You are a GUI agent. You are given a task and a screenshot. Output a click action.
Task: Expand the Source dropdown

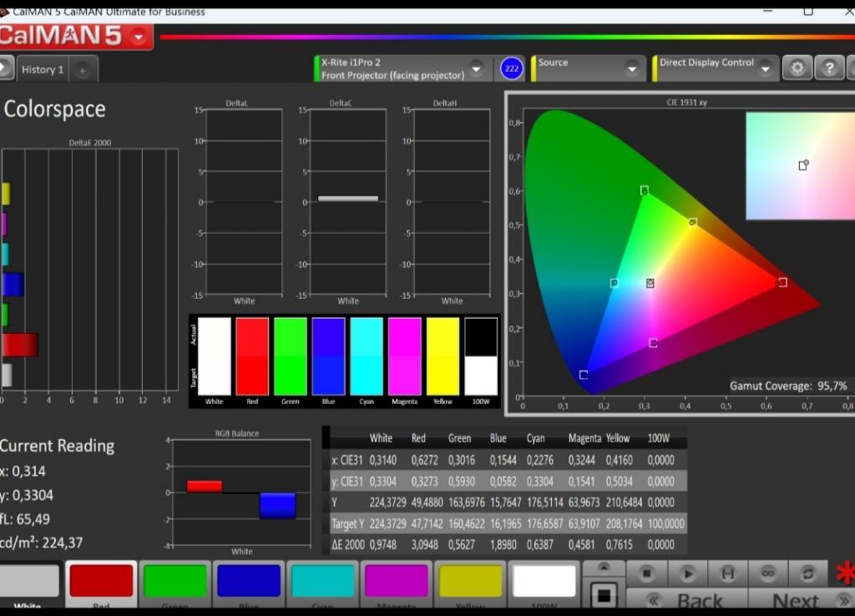click(631, 68)
